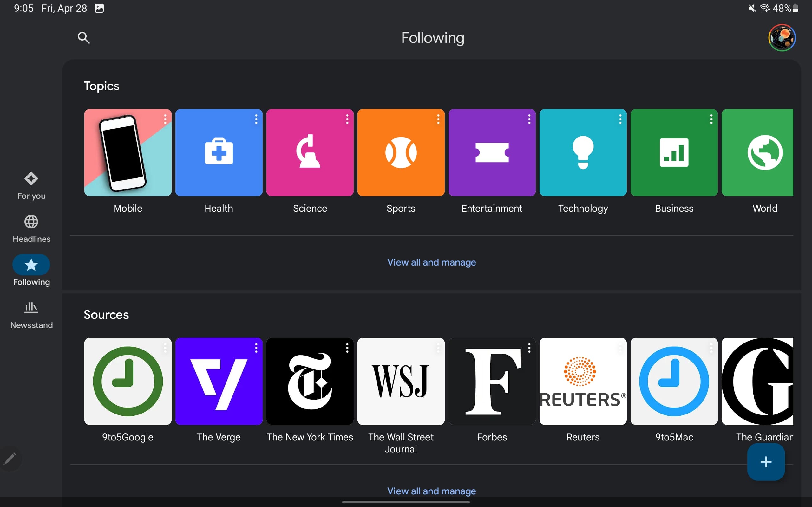This screenshot has width=812, height=507.
Task: Go to For you section
Action: click(x=31, y=185)
